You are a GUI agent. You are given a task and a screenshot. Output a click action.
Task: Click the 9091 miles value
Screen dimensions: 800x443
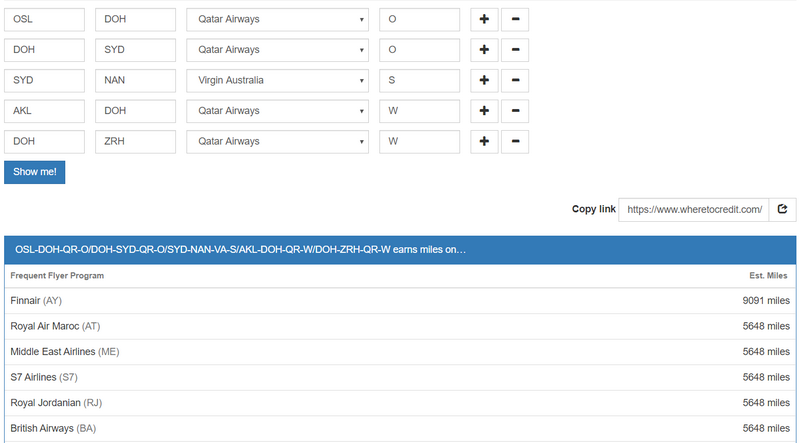point(766,301)
